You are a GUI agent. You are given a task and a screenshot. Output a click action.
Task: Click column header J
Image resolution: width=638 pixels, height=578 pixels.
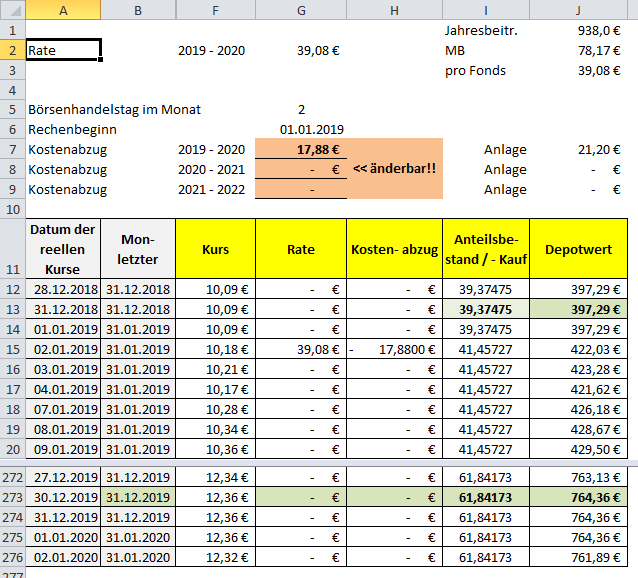pos(578,10)
